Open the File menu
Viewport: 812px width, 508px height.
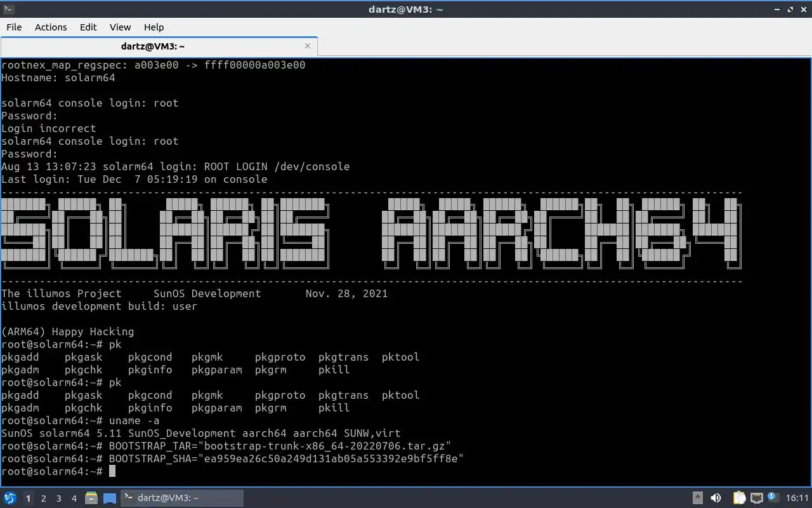click(14, 27)
